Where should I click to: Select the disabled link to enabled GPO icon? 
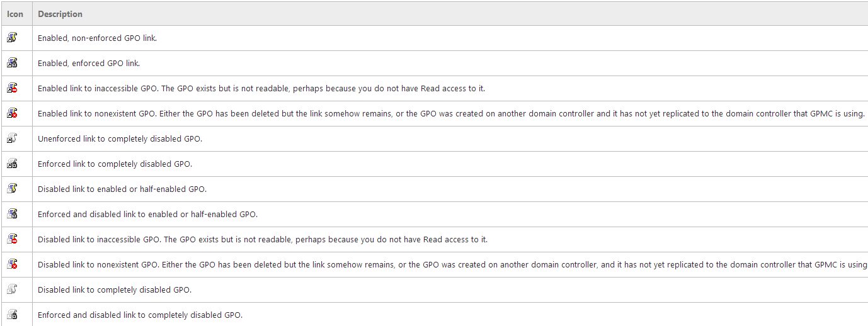coord(12,189)
